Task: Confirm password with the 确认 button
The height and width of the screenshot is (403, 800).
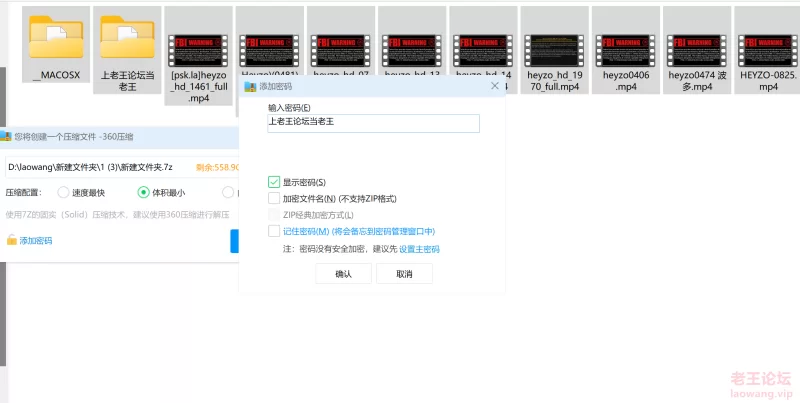Action: [x=343, y=274]
